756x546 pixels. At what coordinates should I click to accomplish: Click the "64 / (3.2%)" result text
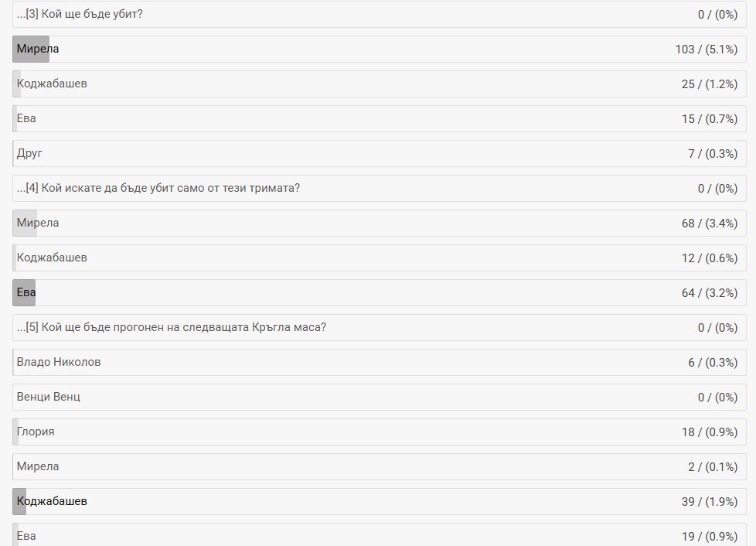[709, 292]
